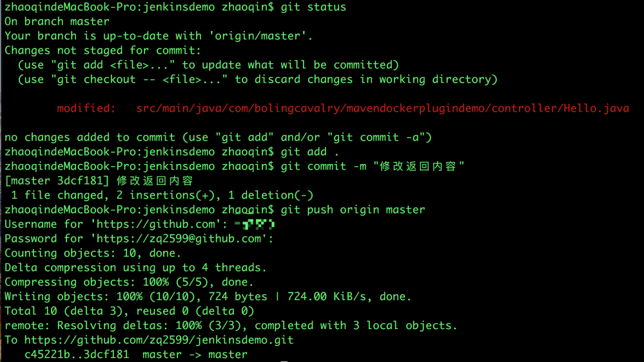Click the 'c45221b..3dcf181' commit hash range
Image resolution: width=644 pixels, height=362 pixels.
(x=77, y=354)
